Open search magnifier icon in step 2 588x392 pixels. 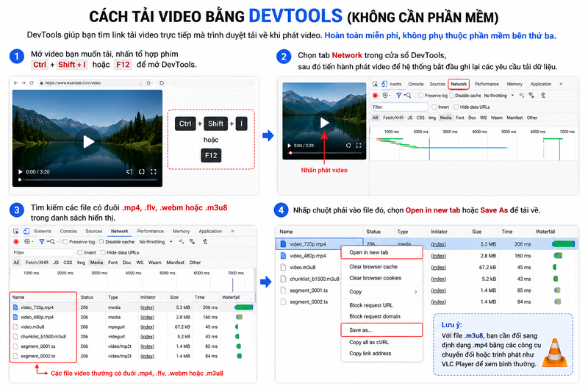tap(407, 96)
